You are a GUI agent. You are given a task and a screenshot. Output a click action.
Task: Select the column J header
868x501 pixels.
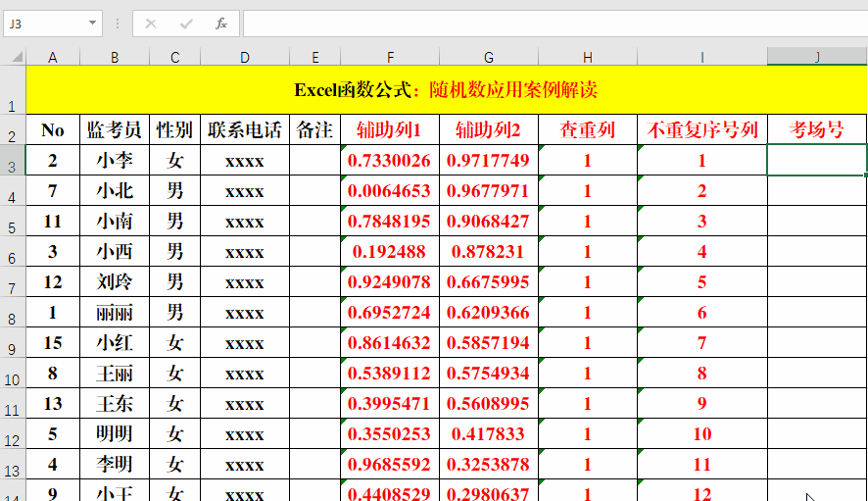817,57
